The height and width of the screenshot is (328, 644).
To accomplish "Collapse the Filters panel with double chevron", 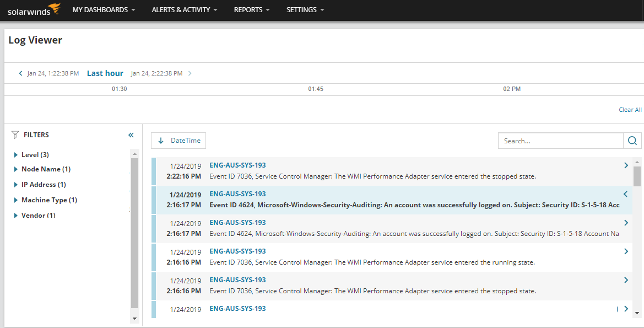I will [131, 135].
